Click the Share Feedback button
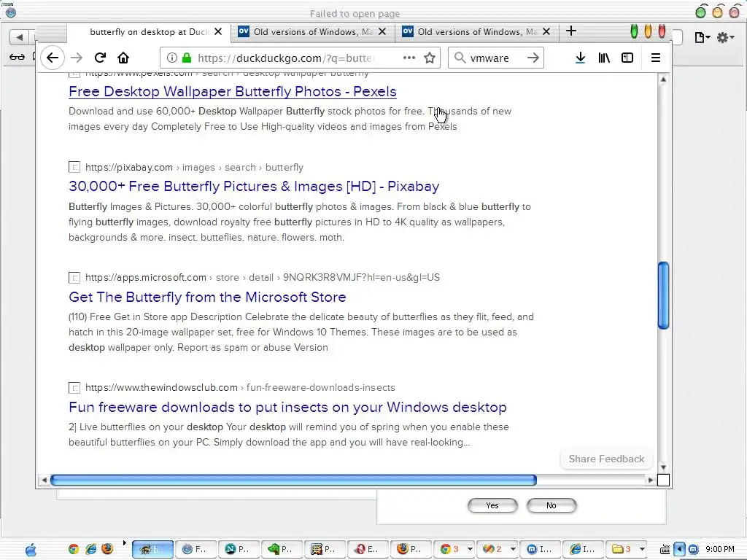 point(606,459)
